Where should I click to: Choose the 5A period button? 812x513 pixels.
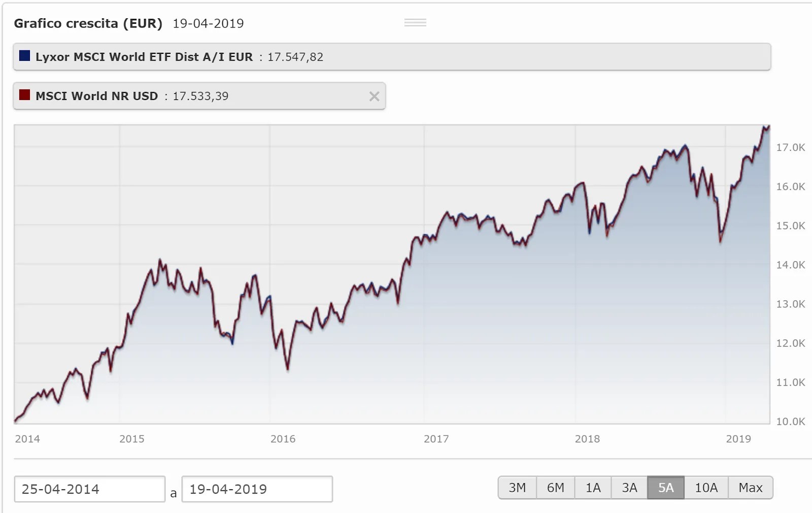point(666,488)
